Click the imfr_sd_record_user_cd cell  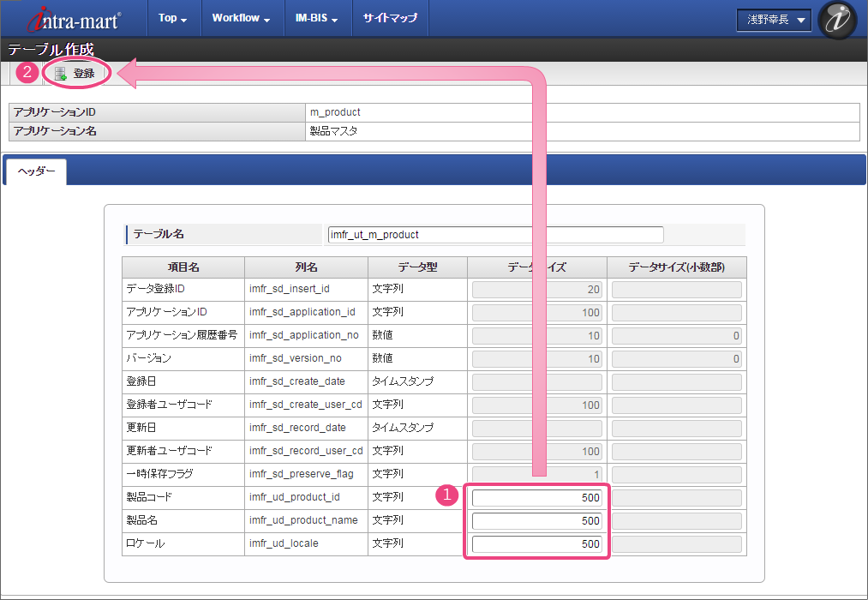pos(306,452)
